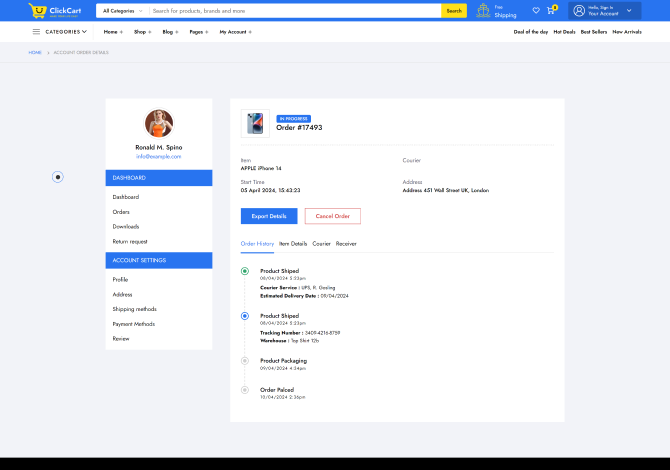The image size is (670, 470).
Task: Open the wishlist heart icon
Action: 536,11
